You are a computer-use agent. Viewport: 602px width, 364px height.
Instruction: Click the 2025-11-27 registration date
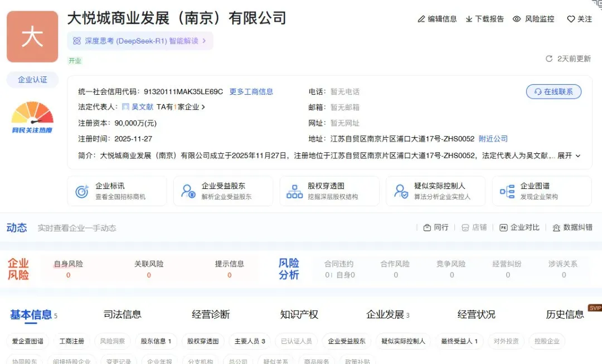[x=133, y=139]
